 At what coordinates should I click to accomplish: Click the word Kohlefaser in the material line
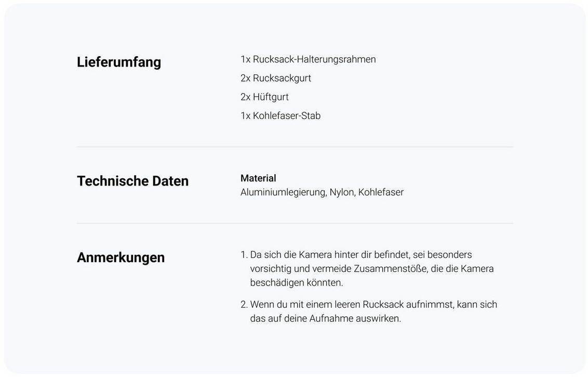(381, 192)
